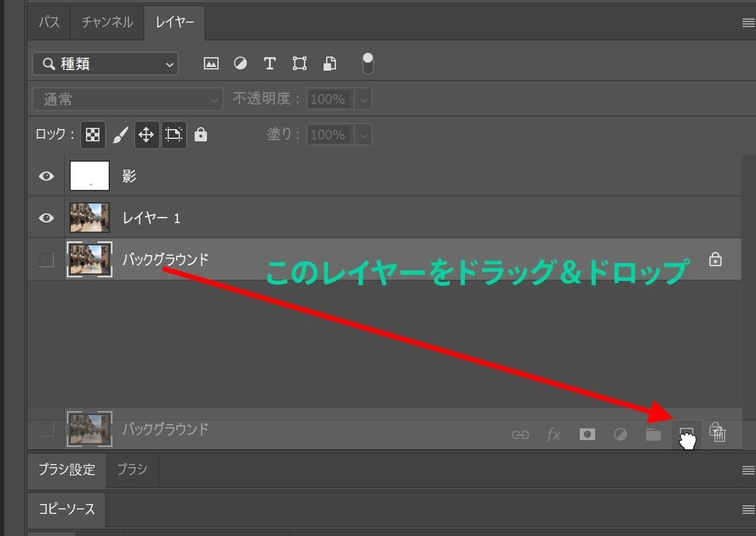Open the ブラシ設定 tab
The height and width of the screenshot is (536, 756).
67,469
